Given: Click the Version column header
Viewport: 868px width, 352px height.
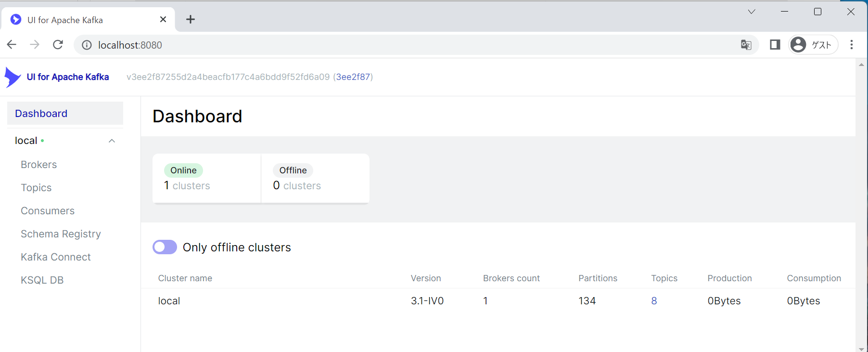Looking at the screenshot, I should [x=426, y=278].
